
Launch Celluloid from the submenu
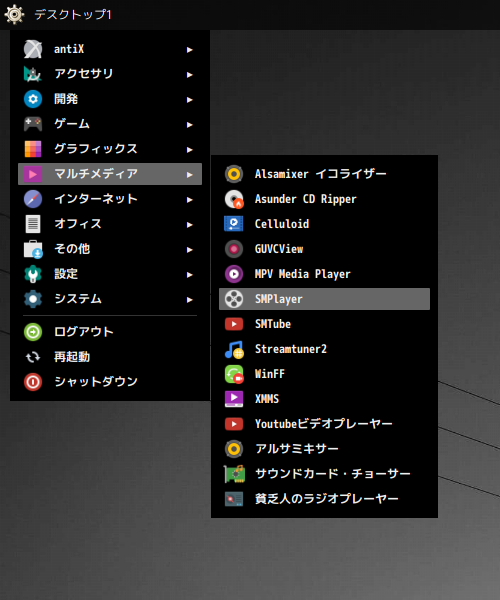tap(324, 224)
